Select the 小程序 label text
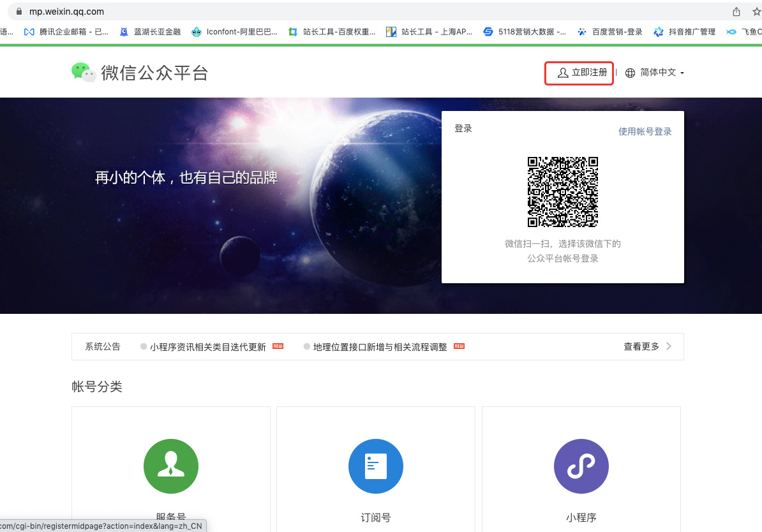Image resolution: width=762 pixels, height=532 pixels. pos(581,517)
